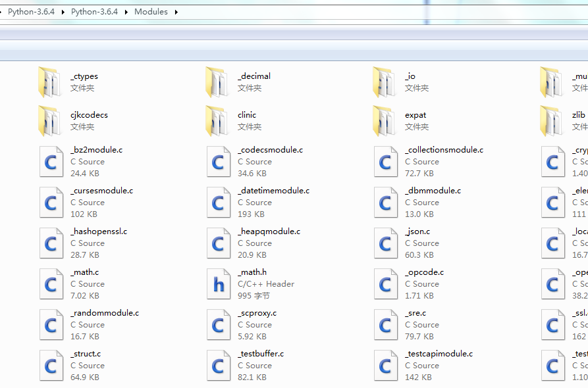Click the _scproxy.c file icon
This screenshot has height=388, width=588.
point(219,325)
